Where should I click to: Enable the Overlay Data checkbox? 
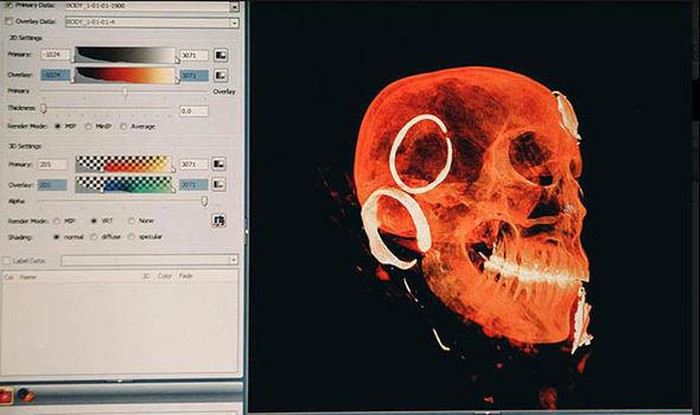(8, 21)
